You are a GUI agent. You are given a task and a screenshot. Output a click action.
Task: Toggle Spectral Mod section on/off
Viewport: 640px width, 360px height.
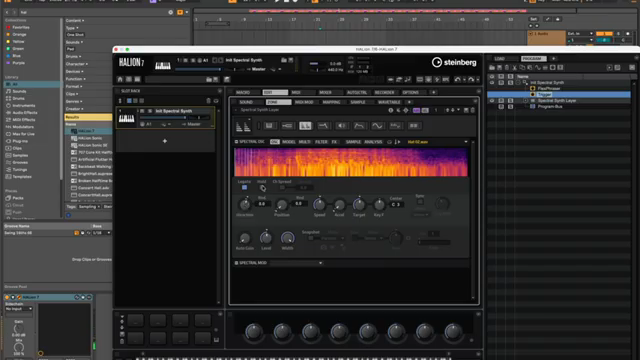click(236, 263)
